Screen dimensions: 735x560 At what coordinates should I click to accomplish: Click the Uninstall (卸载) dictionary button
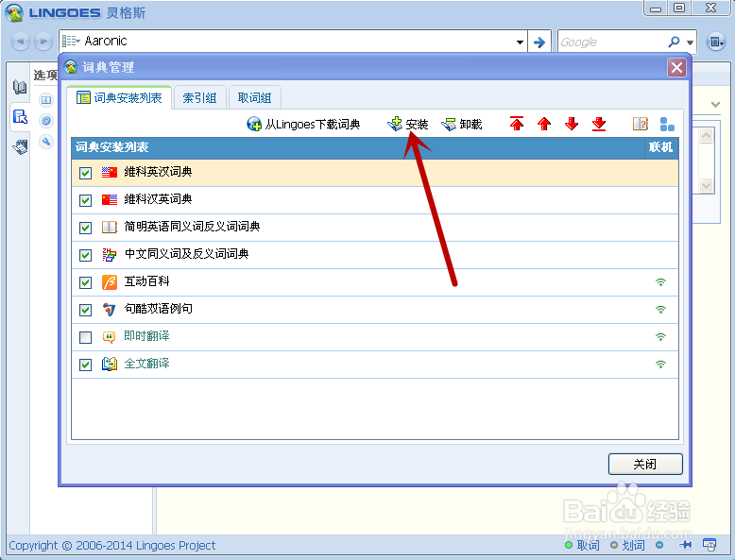(462, 125)
